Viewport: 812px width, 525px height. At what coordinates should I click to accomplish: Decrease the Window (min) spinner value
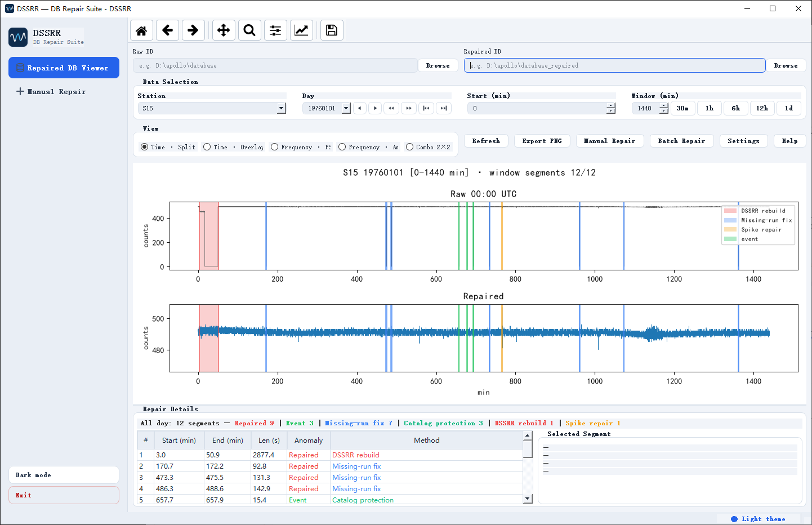[664, 111]
